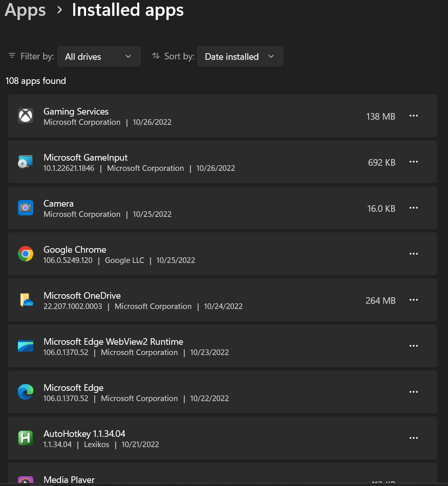Click the AutoHotkey green H icon
448x486 pixels.
click(26, 438)
